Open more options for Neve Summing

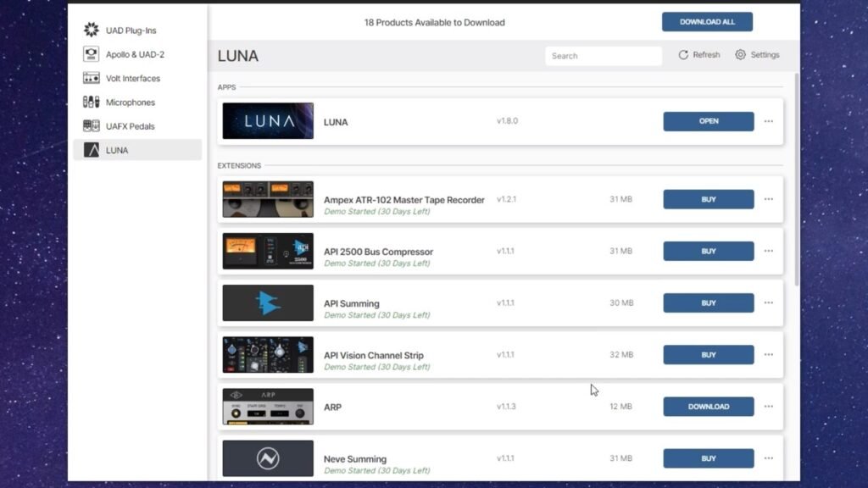point(768,458)
